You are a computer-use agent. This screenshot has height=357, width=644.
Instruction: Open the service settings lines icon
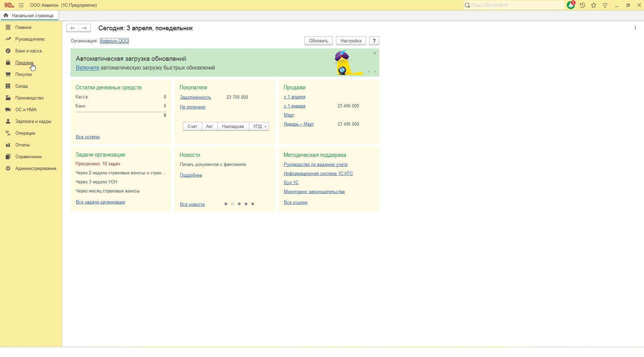click(605, 5)
